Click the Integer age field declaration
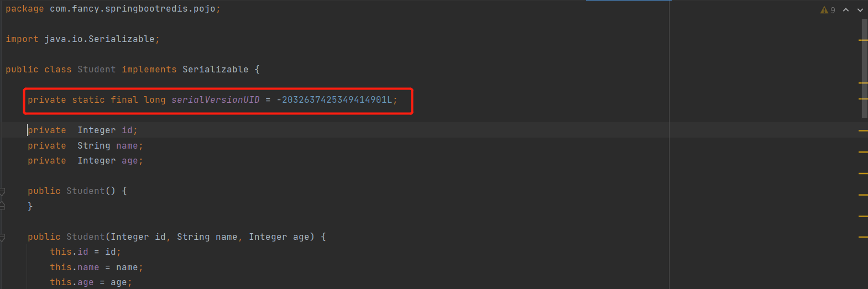 pyautogui.click(x=85, y=161)
